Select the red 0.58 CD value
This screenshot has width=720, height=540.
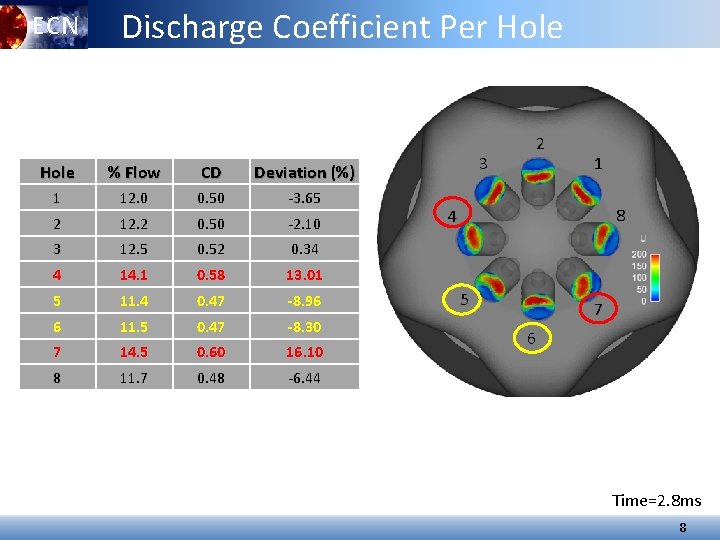pos(211,275)
